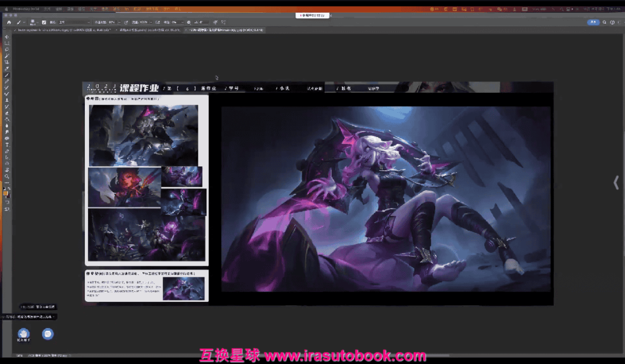Click the main character artwork on canvas
Viewport: 625px width, 364px height.
[x=386, y=199]
